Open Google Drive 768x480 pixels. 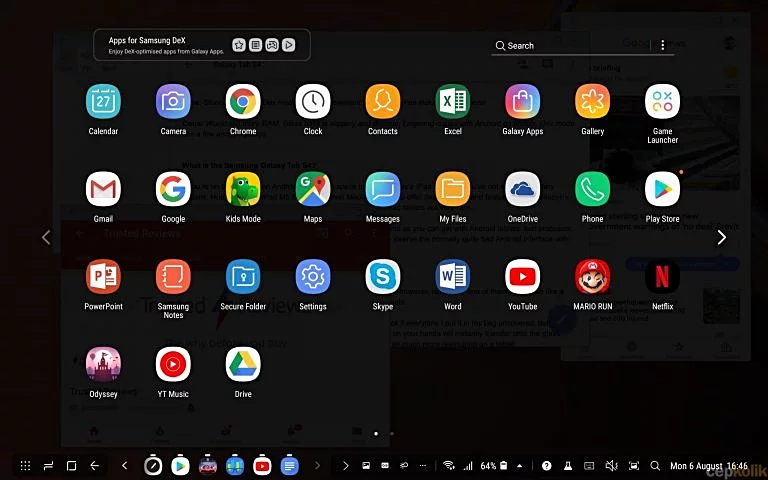pyautogui.click(x=243, y=364)
